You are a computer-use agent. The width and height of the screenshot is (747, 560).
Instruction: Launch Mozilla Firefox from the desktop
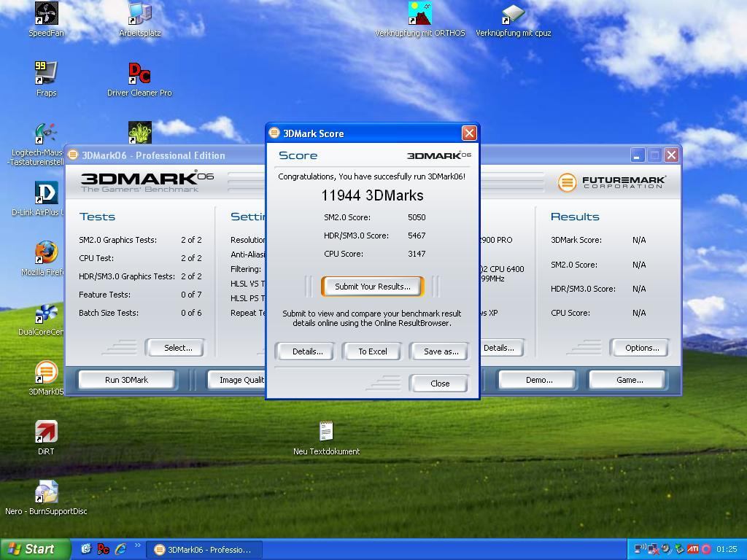pos(46,258)
